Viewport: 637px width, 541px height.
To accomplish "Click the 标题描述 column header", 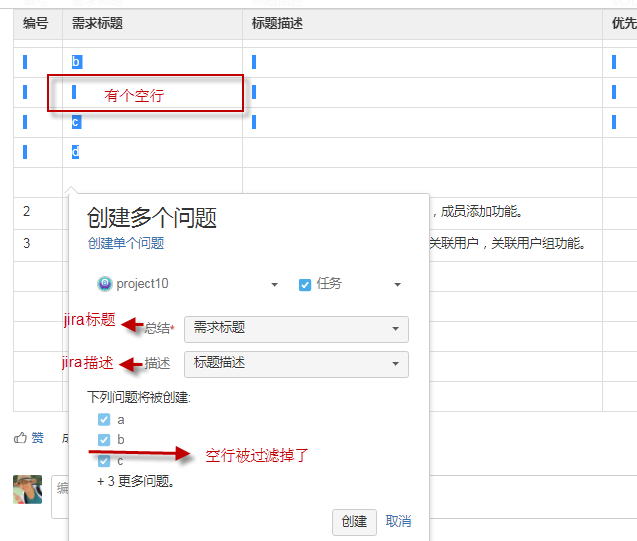I will (422, 24).
